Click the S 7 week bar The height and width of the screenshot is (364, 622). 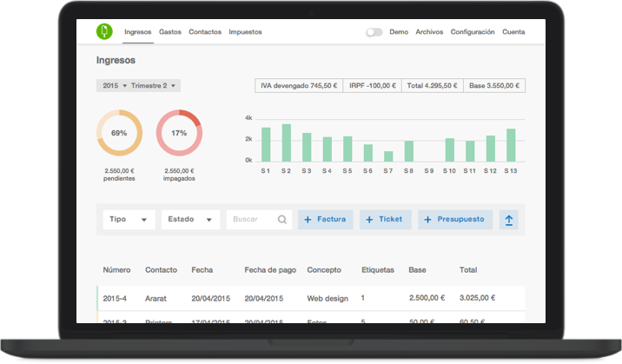click(388, 156)
